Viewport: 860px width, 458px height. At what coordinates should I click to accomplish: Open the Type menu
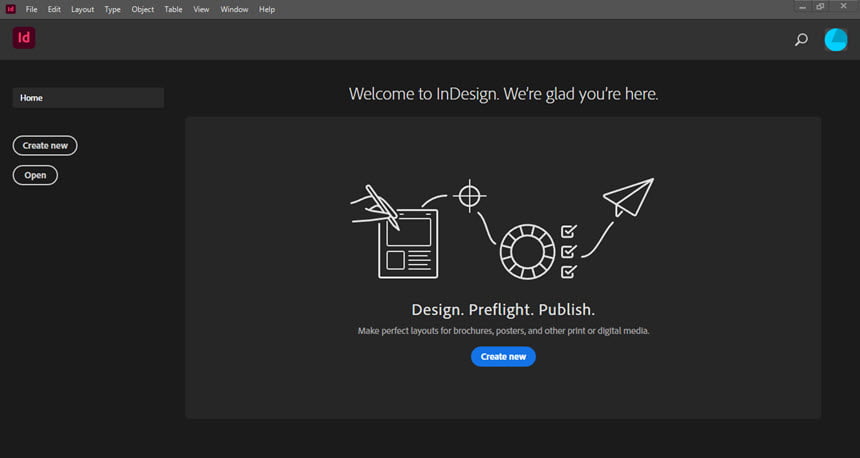[x=112, y=9]
